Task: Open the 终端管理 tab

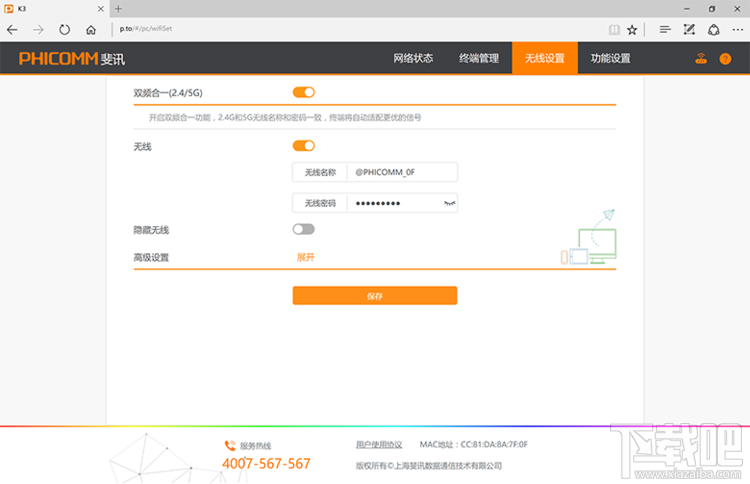Action: (479, 58)
